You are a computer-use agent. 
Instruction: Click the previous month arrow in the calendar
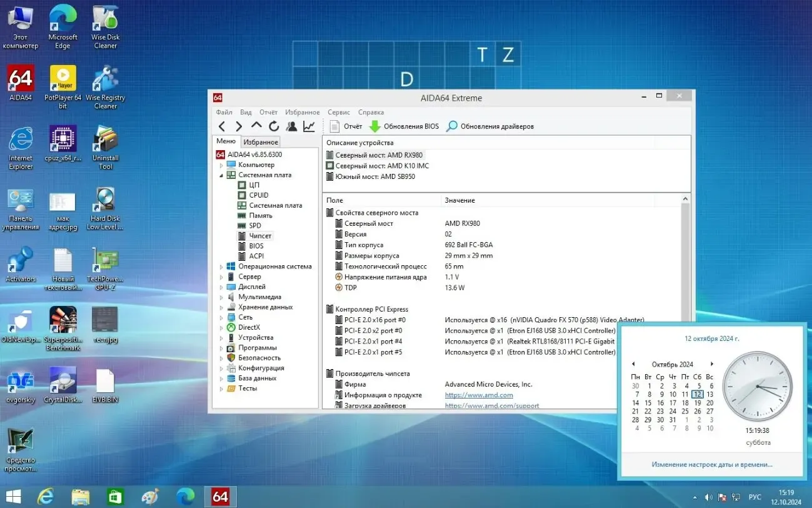coord(633,363)
